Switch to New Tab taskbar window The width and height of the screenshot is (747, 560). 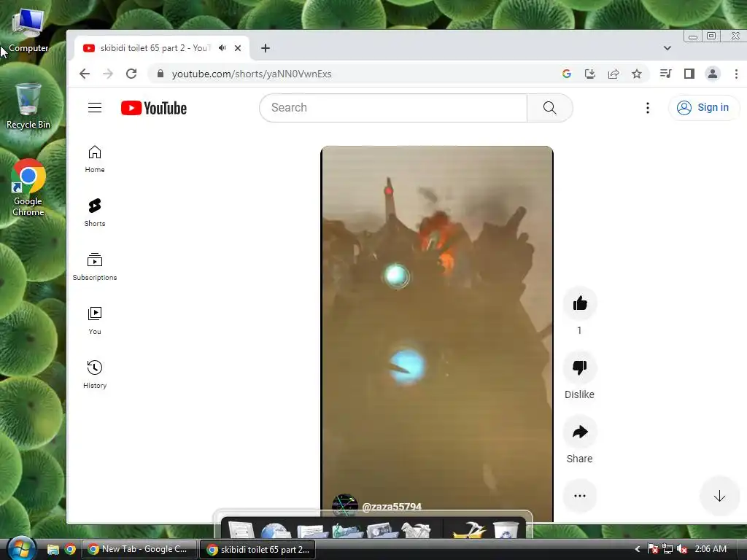(139, 549)
